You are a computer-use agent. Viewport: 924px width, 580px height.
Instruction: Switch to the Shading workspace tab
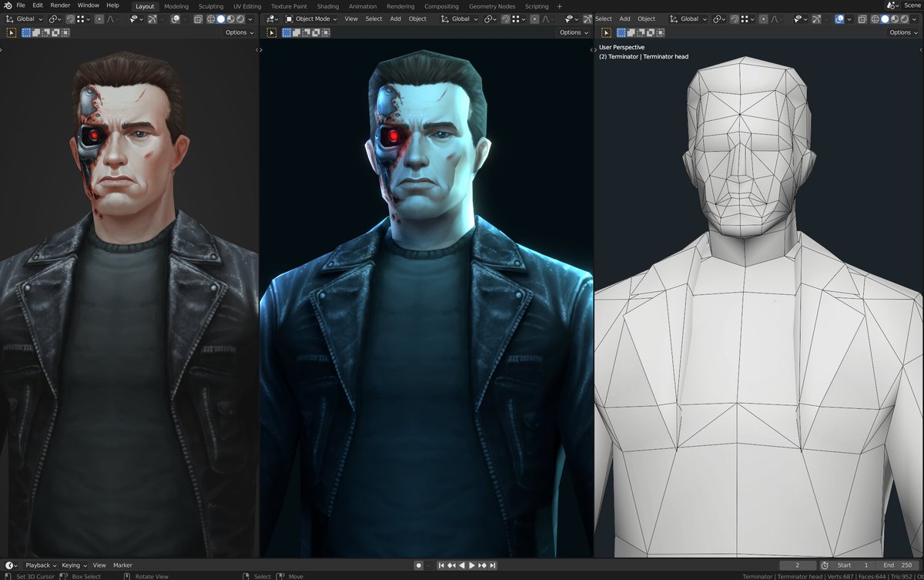coord(328,6)
